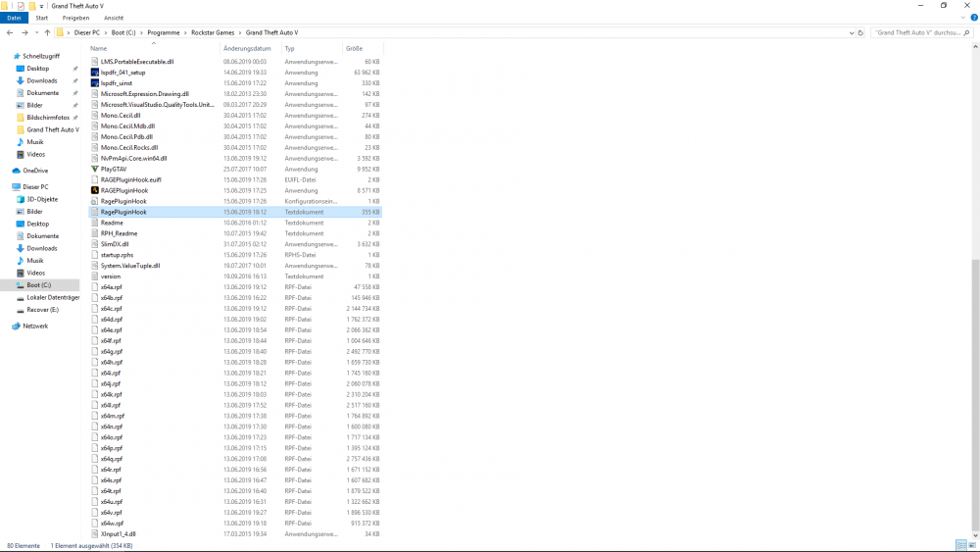
Task: Select the XInput1_4.dll file icon
Action: pos(95,534)
